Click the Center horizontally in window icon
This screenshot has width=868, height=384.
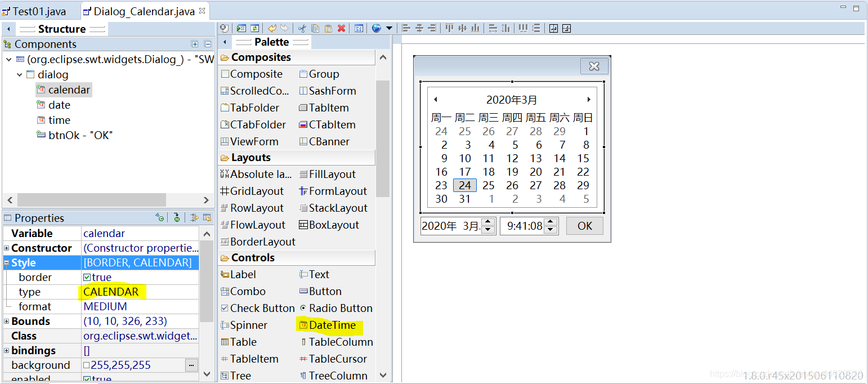pos(553,28)
